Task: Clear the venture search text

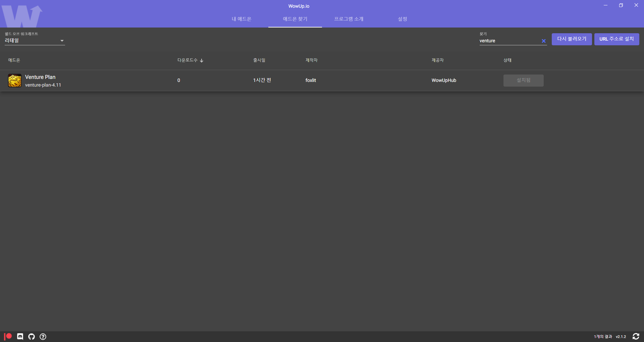Action: pyautogui.click(x=543, y=41)
